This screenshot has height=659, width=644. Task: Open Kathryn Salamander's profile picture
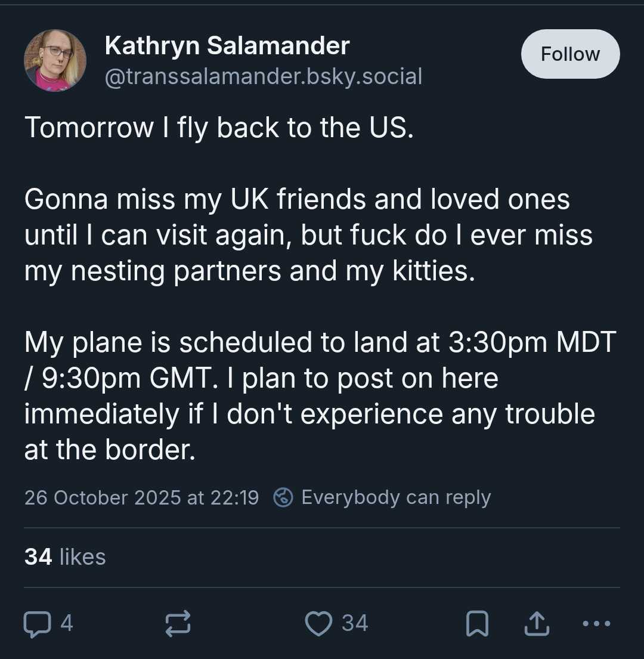(55, 60)
